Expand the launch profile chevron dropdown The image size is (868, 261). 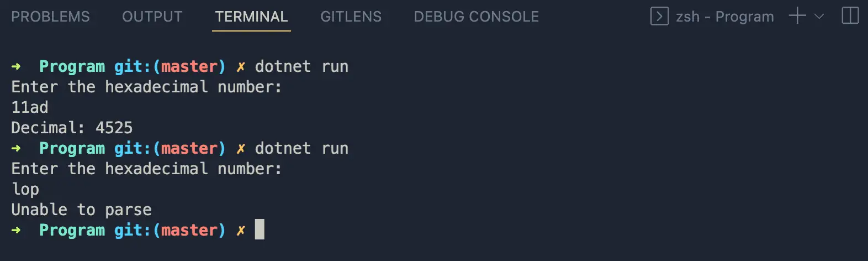[819, 17]
